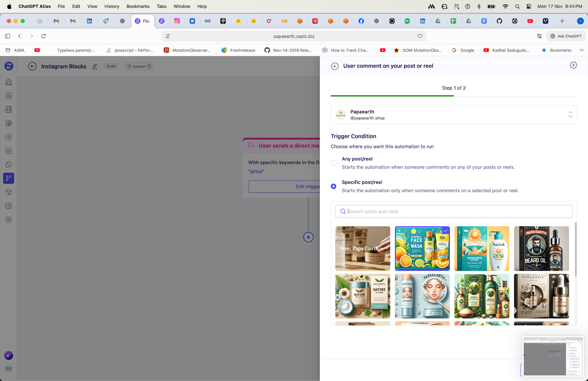Go back from Instagram Blocks flow

coord(32,66)
